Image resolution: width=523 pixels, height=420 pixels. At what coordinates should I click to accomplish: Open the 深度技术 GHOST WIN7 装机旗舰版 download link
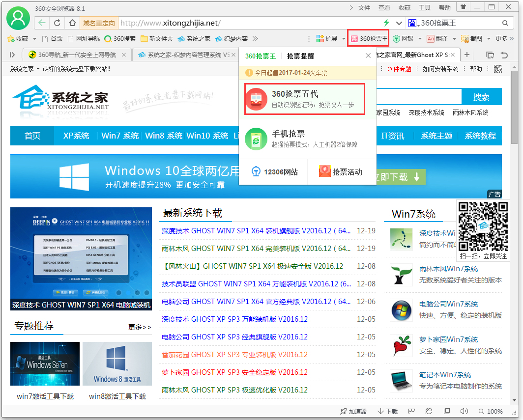click(256, 231)
